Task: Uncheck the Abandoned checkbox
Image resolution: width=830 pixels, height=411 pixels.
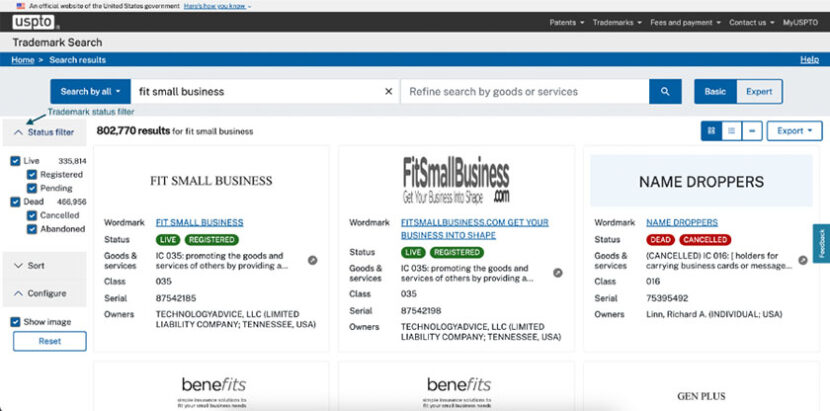Action: coord(32,229)
